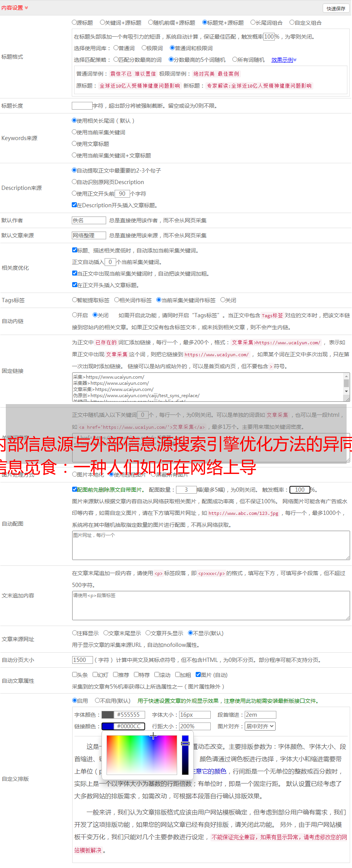
Task: Select 自定义组合 title format option
Action: pyautogui.click(x=292, y=22)
